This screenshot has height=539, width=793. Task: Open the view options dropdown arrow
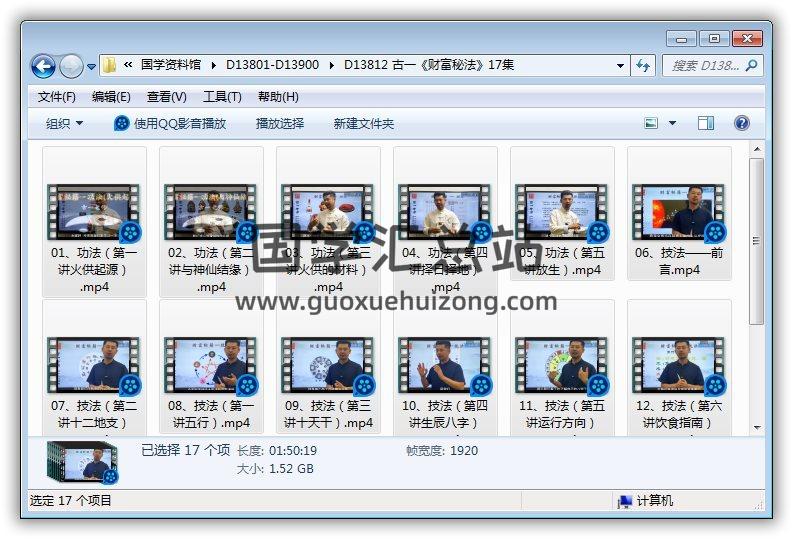[672, 123]
